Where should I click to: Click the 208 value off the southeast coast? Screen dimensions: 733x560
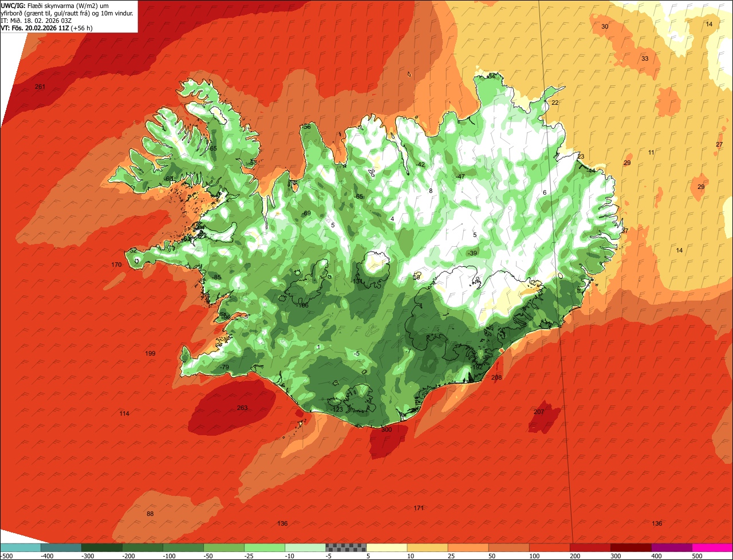click(x=496, y=378)
